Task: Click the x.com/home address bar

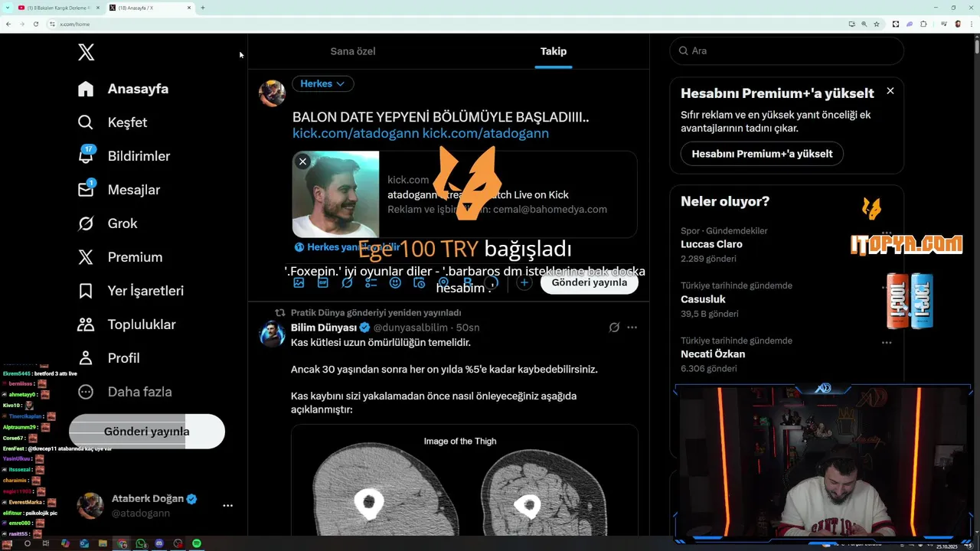Action: coord(444,24)
